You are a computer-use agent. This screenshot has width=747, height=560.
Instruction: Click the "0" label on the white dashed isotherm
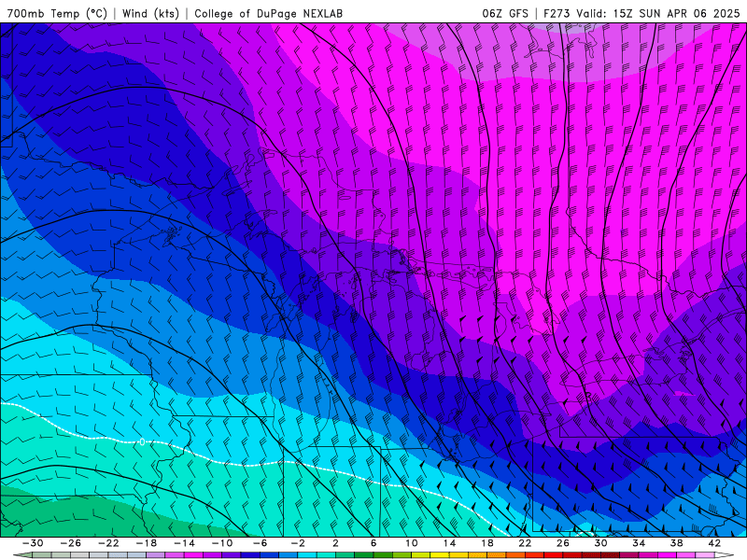[142, 442]
